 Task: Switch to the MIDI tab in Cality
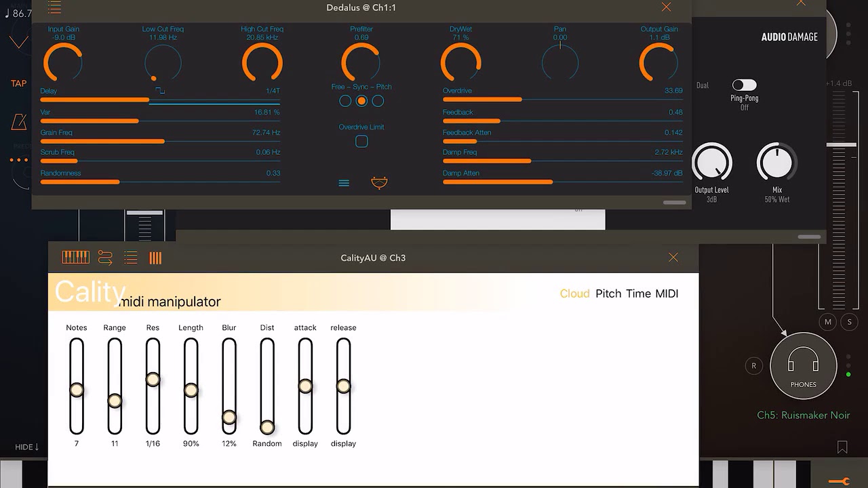[x=667, y=293]
